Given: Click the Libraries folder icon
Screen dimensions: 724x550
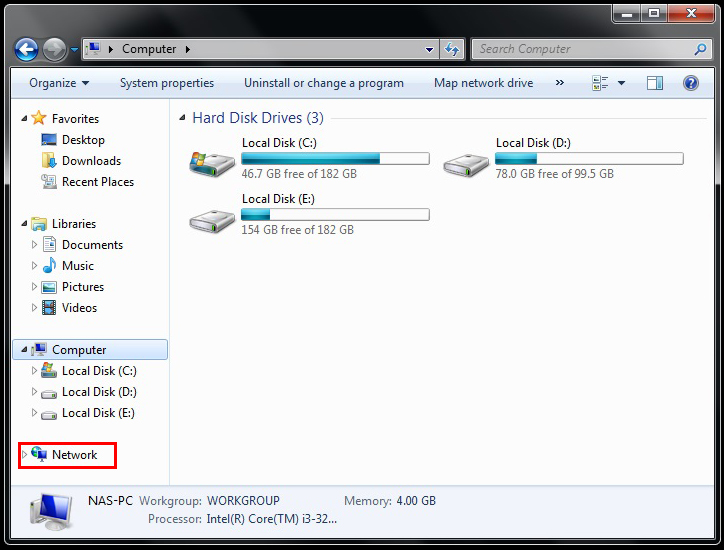Looking at the screenshot, I should (39, 224).
